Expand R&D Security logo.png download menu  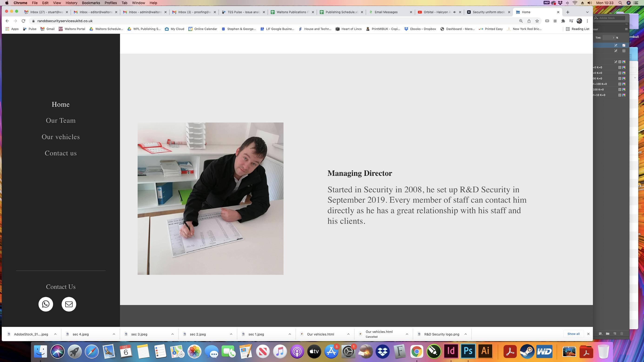tap(465, 334)
